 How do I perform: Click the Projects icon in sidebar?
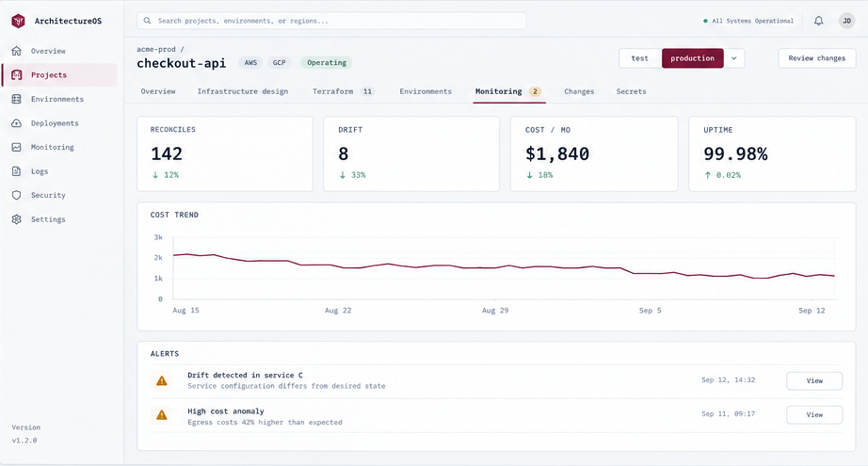click(x=17, y=74)
